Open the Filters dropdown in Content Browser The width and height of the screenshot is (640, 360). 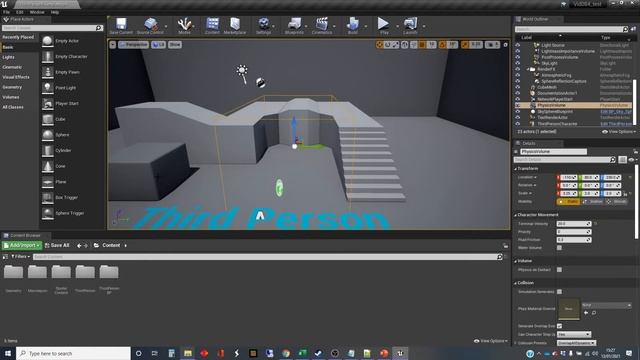pos(20,257)
